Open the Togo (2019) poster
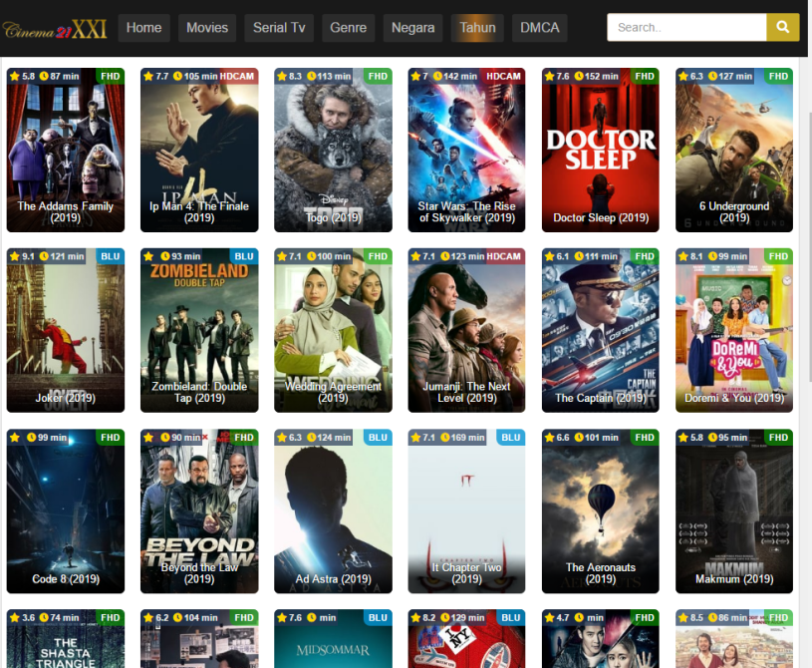This screenshot has height=668, width=812. (333, 150)
